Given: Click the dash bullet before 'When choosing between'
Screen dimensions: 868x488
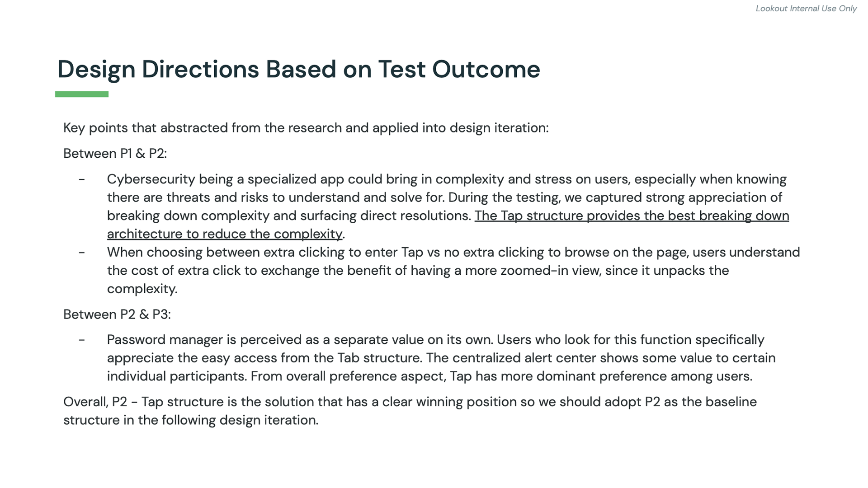Looking at the screenshot, I should [x=82, y=252].
